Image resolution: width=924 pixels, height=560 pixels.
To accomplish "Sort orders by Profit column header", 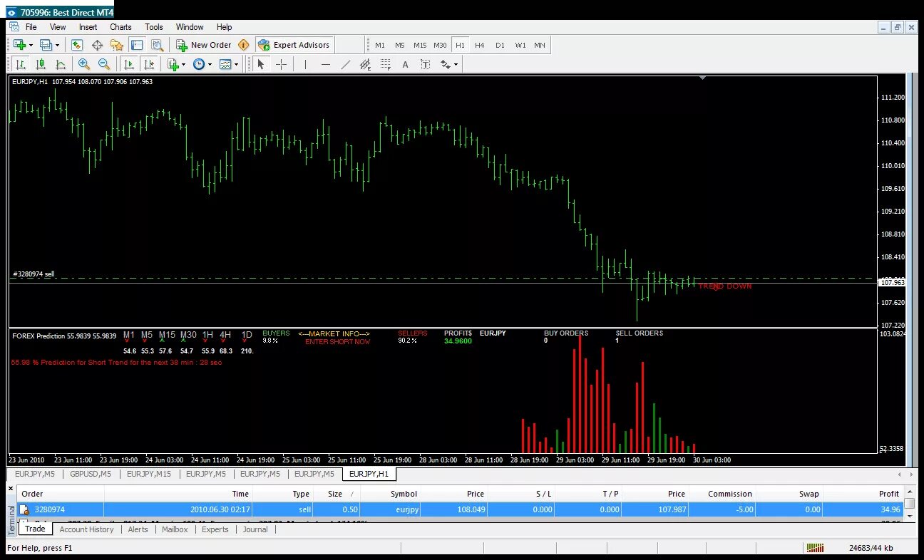I will [x=863, y=494].
